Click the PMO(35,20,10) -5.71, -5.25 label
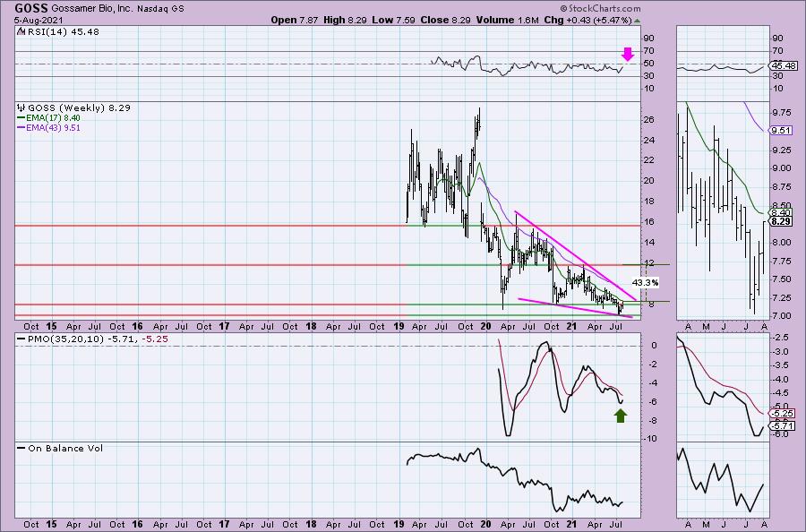Screen dimensions: 806x532 click(x=98, y=339)
